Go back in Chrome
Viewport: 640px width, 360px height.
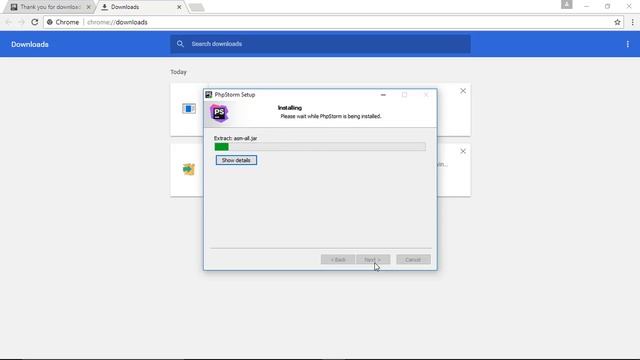[x=8, y=22]
